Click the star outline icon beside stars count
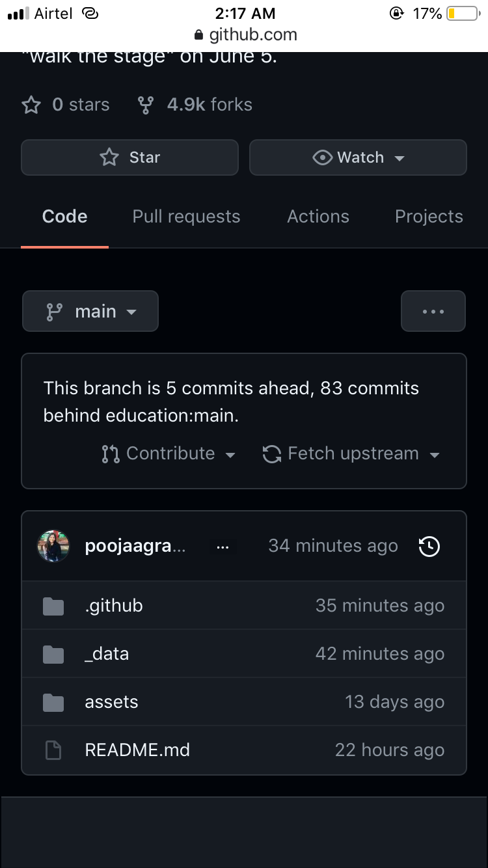 click(x=31, y=104)
